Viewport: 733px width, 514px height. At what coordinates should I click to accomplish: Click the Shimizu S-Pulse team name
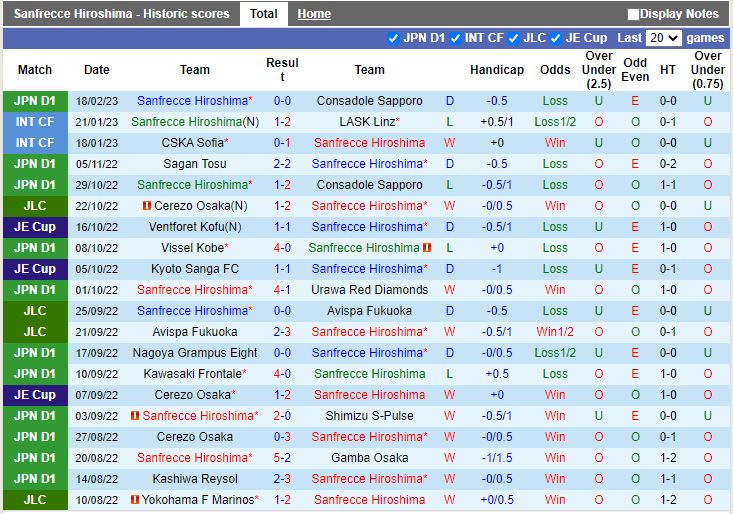point(369,415)
